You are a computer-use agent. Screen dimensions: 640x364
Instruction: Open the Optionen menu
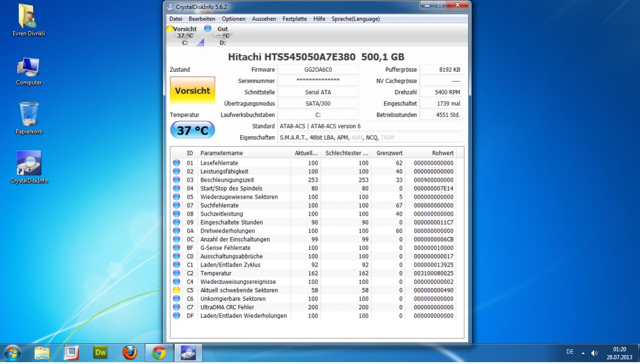click(x=233, y=19)
